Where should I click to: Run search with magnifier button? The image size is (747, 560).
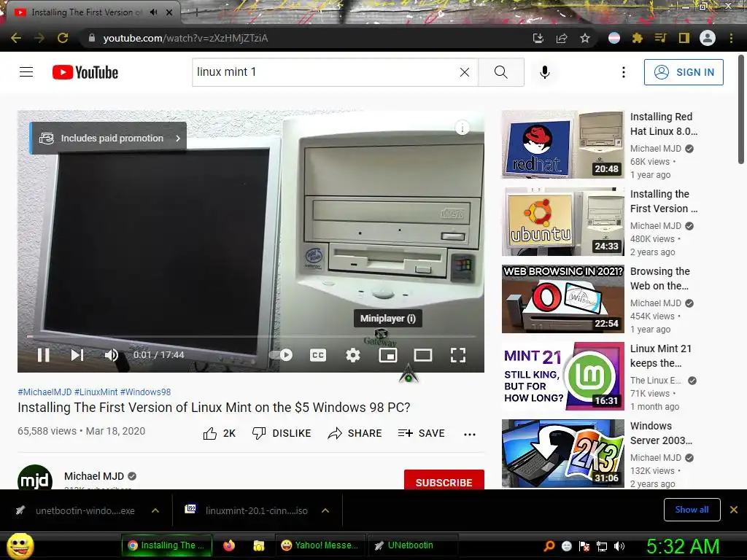tap(500, 72)
